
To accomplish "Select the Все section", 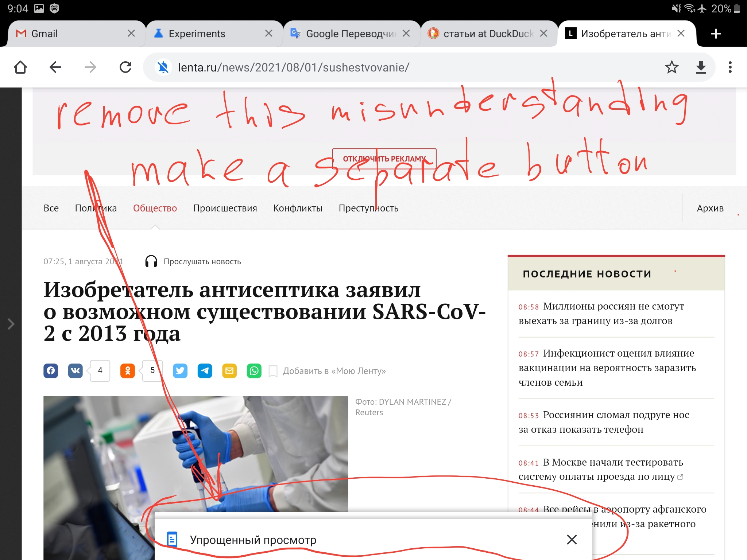I will (51, 208).
